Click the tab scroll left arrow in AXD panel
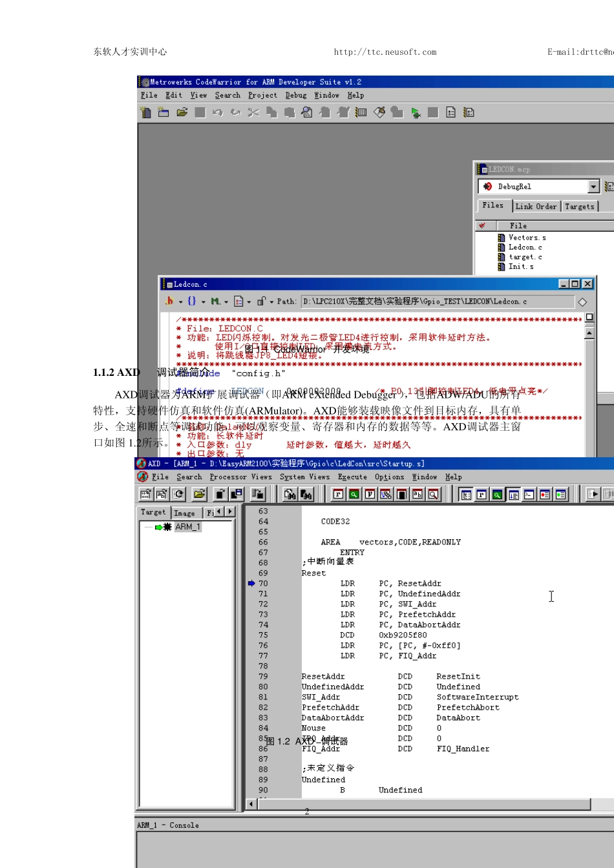The image size is (614, 868). pos(219,512)
